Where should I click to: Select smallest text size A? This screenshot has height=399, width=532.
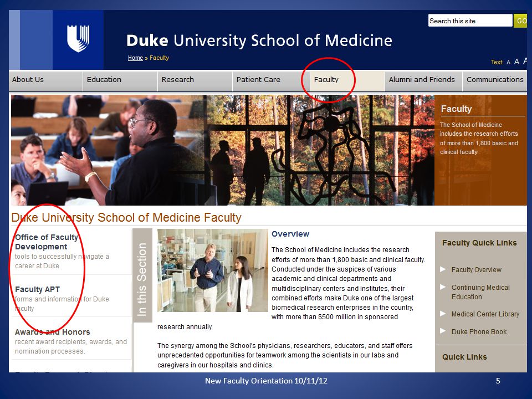[x=508, y=63]
